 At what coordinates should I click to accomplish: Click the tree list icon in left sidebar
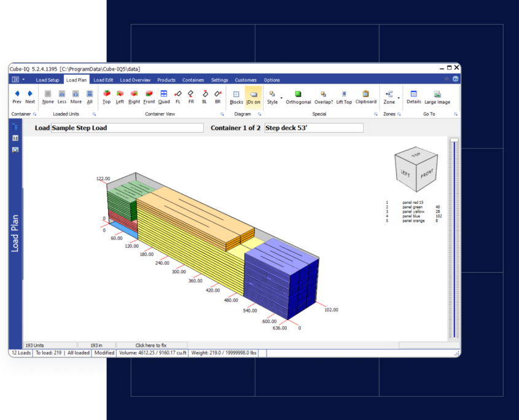(x=15, y=126)
